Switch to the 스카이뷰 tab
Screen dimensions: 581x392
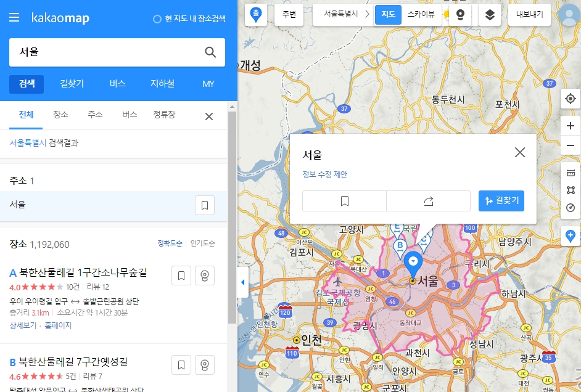tap(421, 14)
